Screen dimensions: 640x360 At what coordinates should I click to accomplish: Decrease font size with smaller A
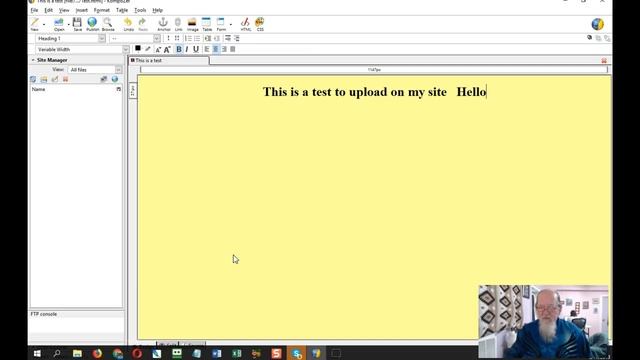pos(158,49)
